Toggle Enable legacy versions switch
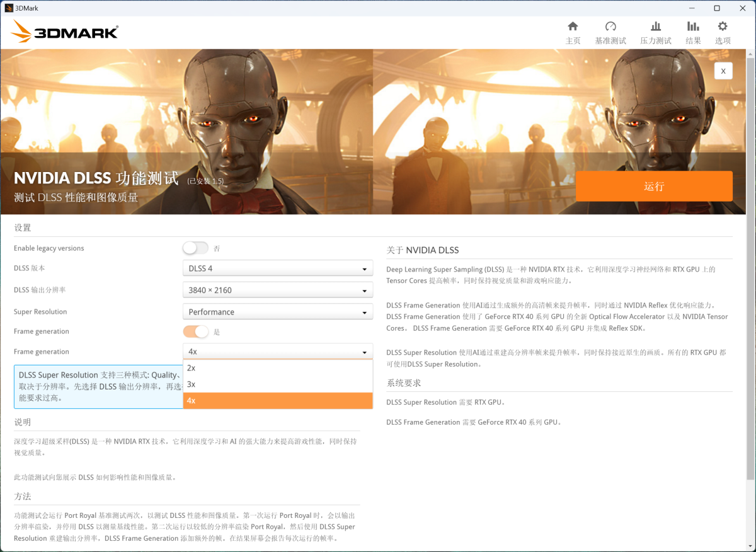Image resolution: width=756 pixels, height=552 pixels. [195, 248]
